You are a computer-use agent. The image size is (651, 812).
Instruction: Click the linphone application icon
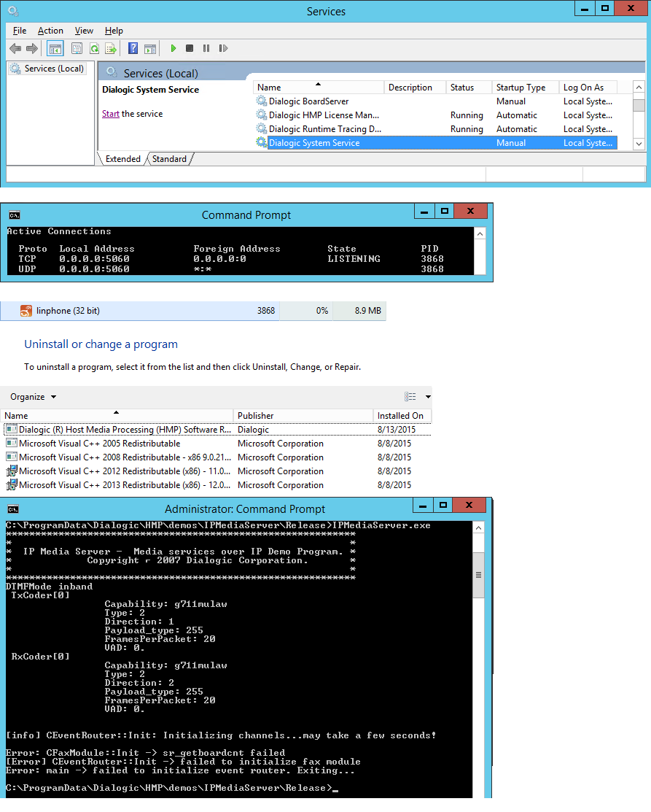(x=26, y=311)
